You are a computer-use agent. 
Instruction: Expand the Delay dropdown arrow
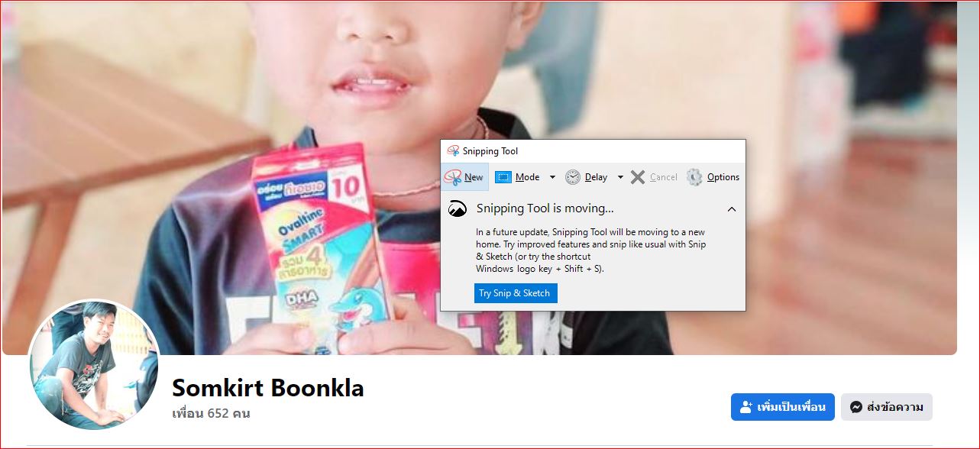point(620,177)
